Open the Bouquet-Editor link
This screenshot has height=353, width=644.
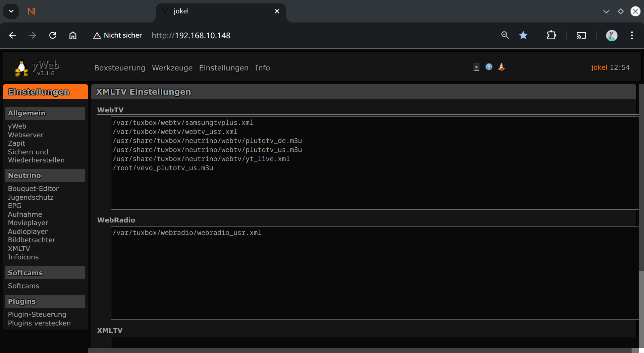click(33, 189)
